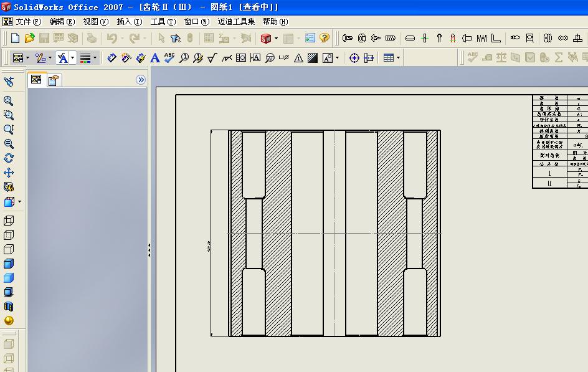The height and width of the screenshot is (372, 588).
Task: Add a Balloon annotation
Action: click(184, 58)
